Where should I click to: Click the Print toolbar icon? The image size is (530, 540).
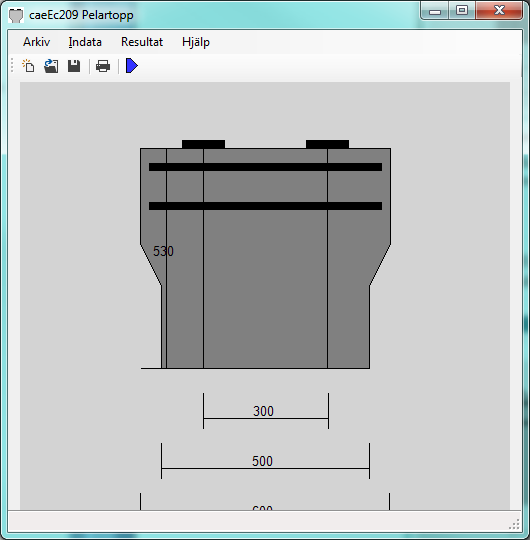pos(103,66)
